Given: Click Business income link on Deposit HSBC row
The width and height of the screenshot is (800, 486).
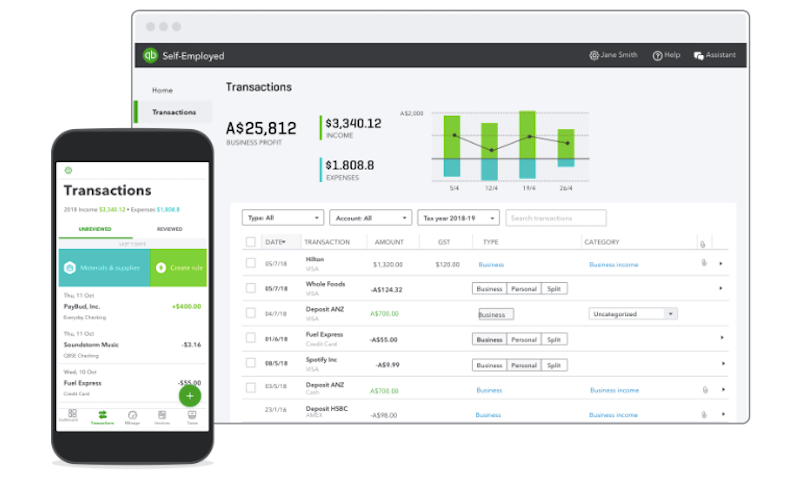Looking at the screenshot, I should coord(613,415).
